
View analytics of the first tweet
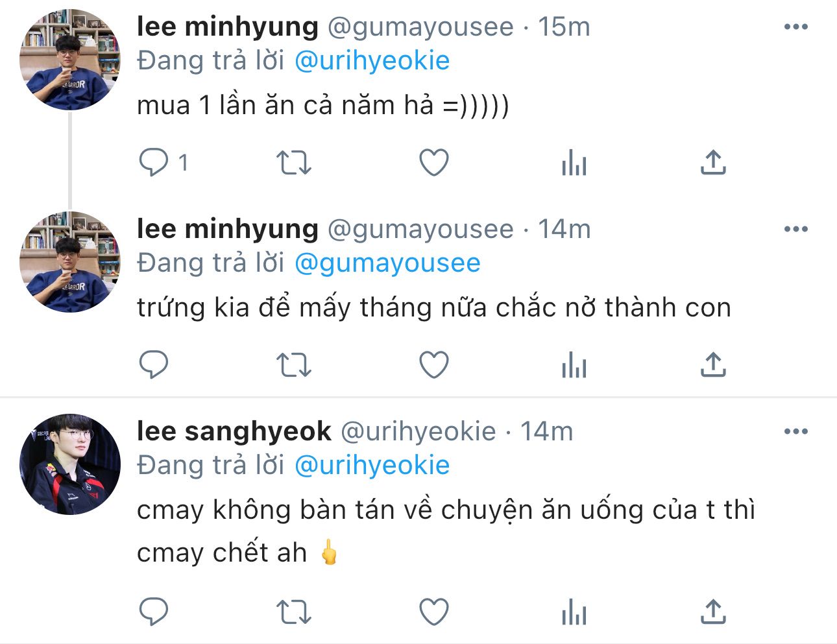(574, 163)
